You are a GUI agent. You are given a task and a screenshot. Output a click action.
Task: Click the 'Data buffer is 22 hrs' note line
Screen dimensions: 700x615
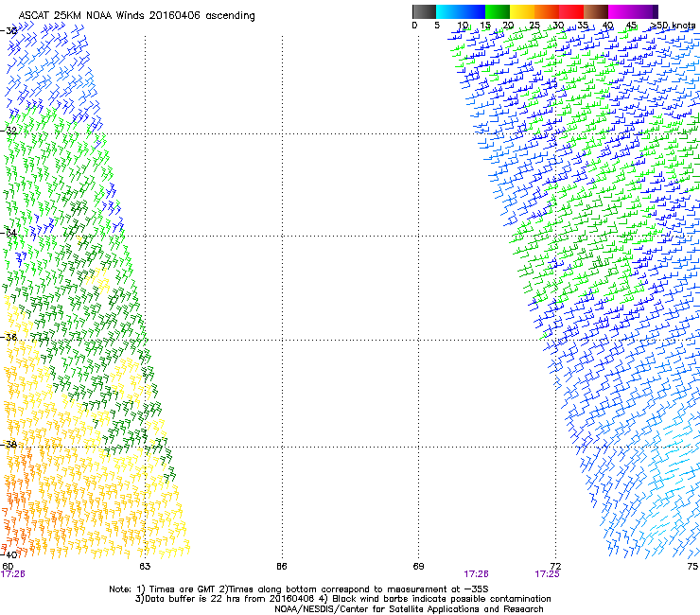pyautogui.click(x=342, y=599)
